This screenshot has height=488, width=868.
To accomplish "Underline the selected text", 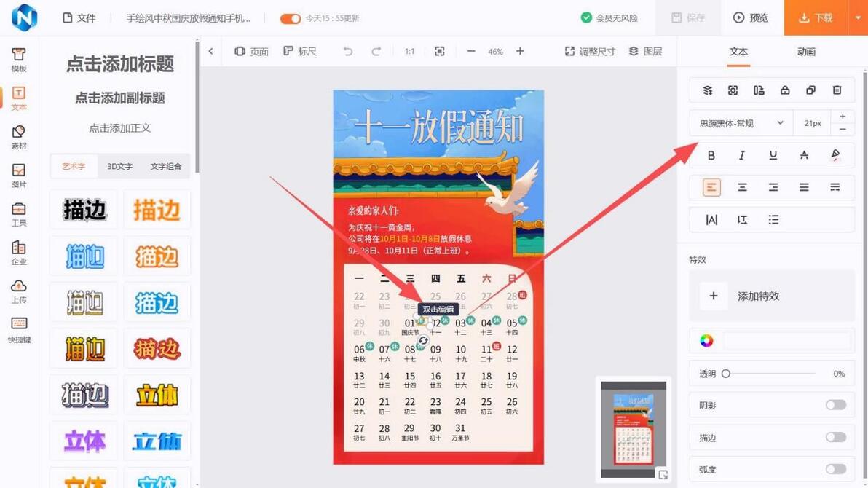I will [773, 156].
